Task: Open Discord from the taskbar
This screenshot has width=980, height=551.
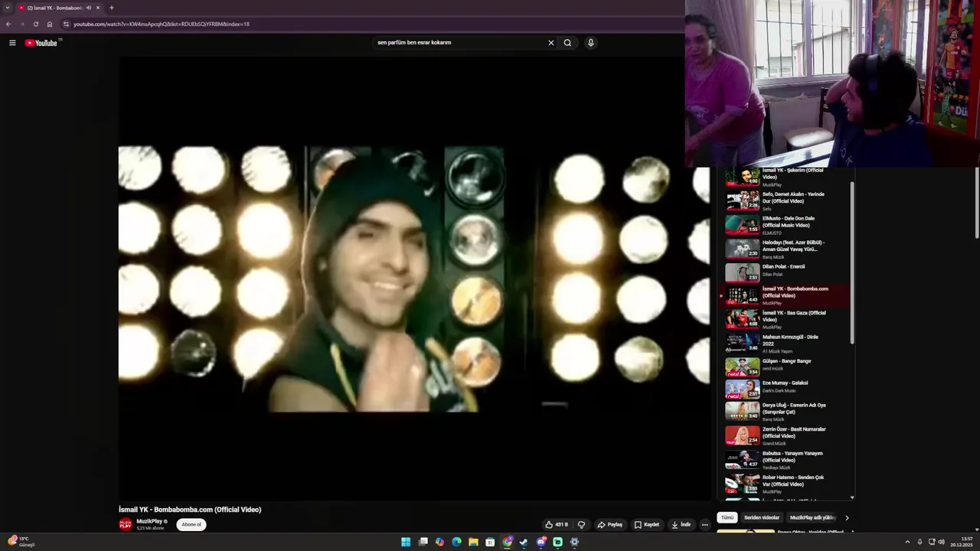Action: pyautogui.click(x=541, y=542)
